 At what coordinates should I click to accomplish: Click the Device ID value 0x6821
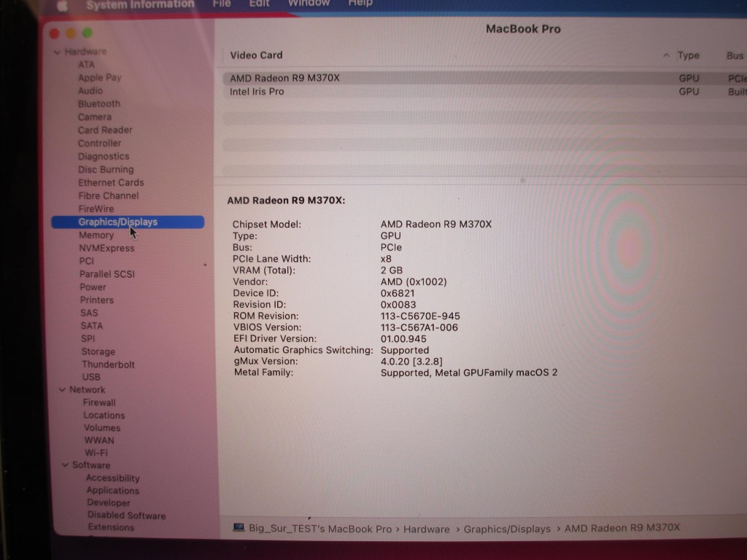tap(398, 293)
